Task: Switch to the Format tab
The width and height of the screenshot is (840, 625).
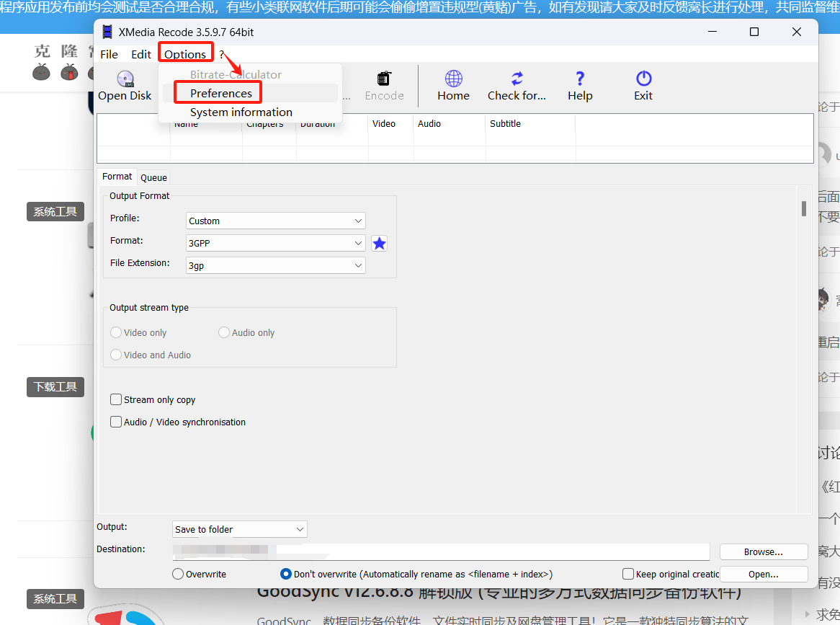Action: [117, 177]
